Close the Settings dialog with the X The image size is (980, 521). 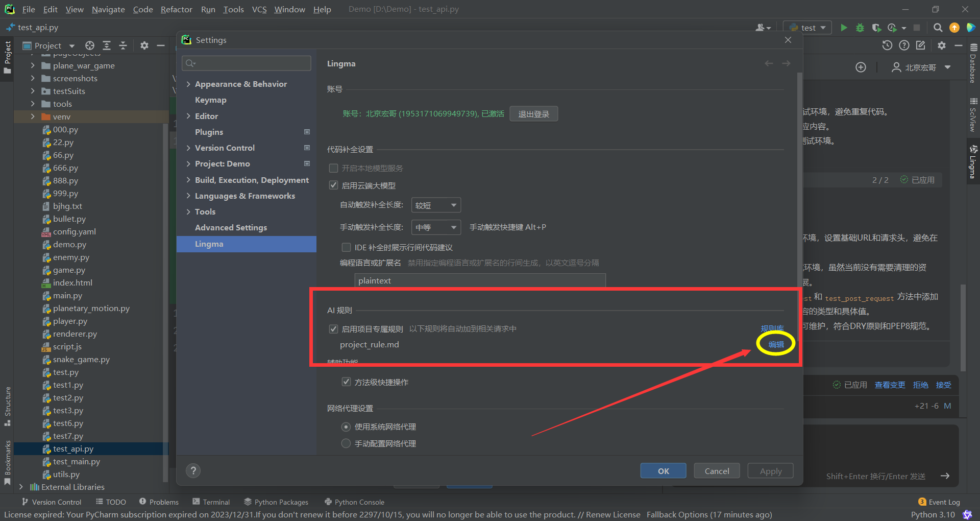(x=788, y=40)
